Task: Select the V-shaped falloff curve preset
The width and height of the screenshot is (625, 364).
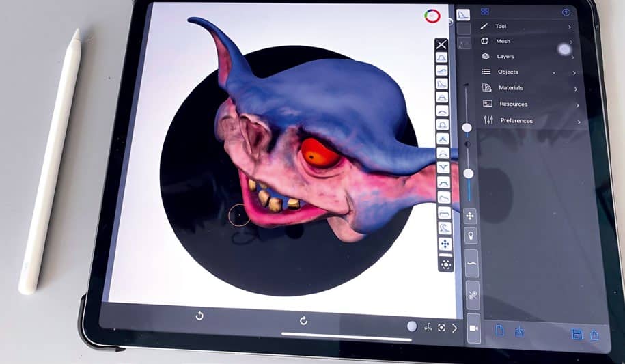Action: [443, 167]
